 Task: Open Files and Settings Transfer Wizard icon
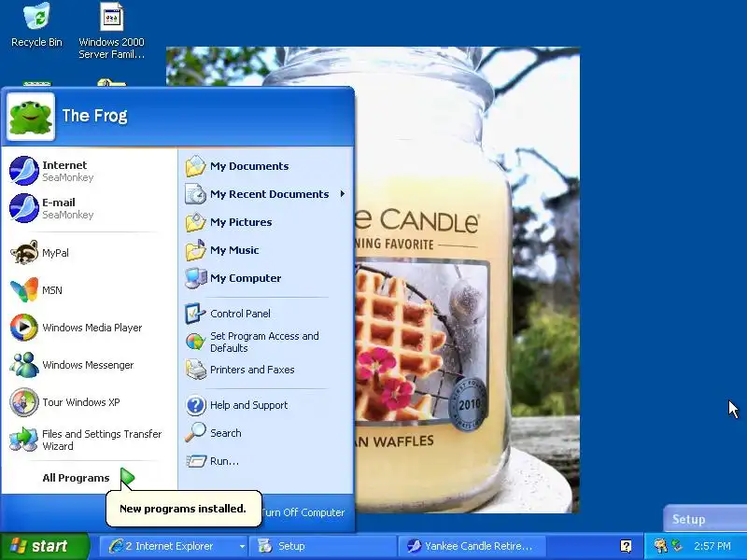24,439
